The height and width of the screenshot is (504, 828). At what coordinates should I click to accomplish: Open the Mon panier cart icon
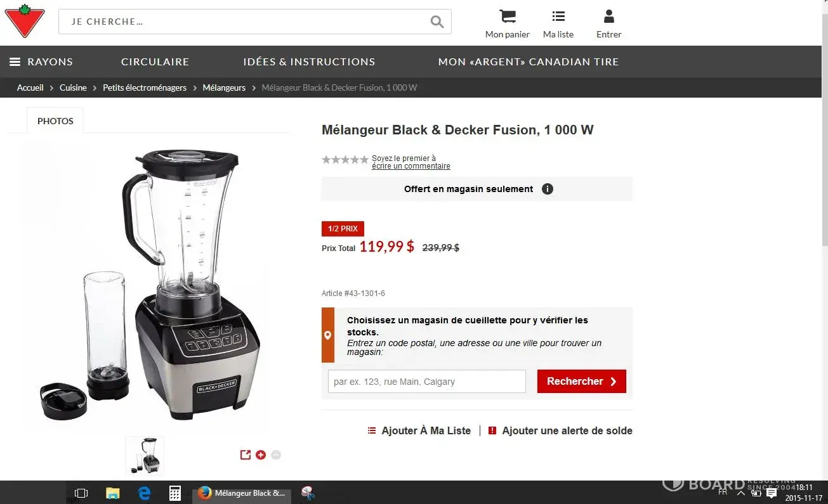[x=507, y=16]
